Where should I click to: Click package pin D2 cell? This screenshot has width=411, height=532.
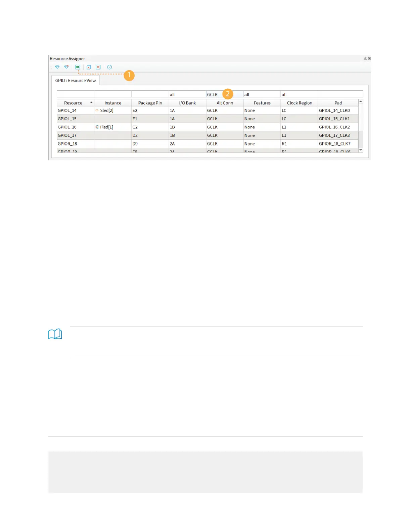pyautogui.click(x=150, y=135)
